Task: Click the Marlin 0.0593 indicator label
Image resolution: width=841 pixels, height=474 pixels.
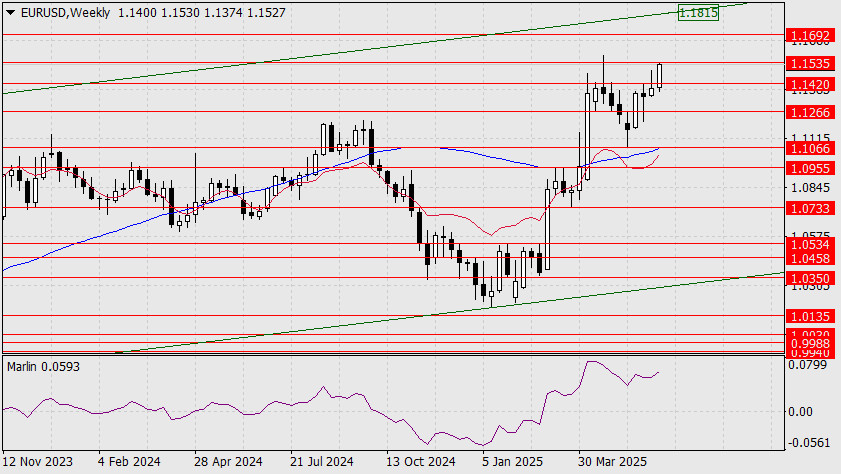Action: [43, 367]
